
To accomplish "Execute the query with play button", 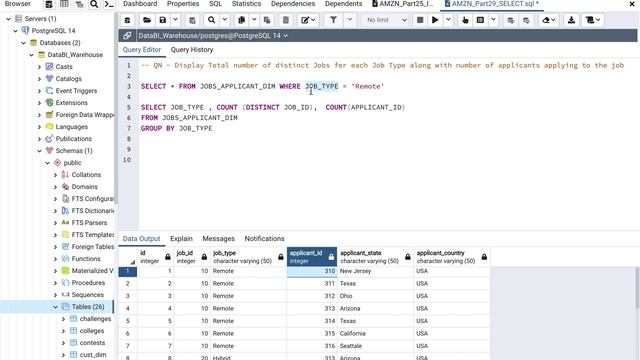I will (x=435, y=20).
